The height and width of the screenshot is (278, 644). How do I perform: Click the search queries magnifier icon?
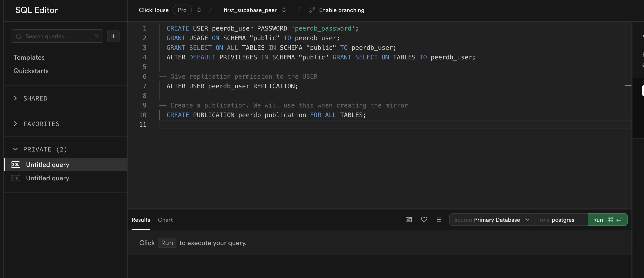click(19, 36)
